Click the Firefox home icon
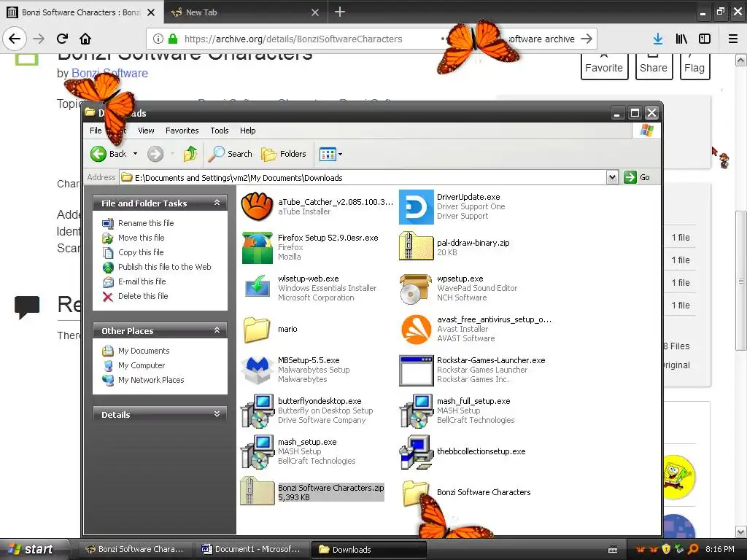The height and width of the screenshot is (560, 747). 85,39
